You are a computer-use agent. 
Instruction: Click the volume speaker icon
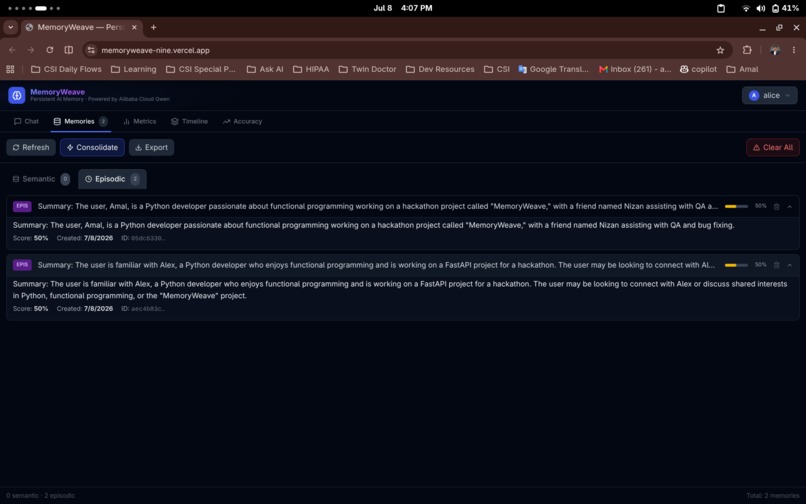click(761, 8)
